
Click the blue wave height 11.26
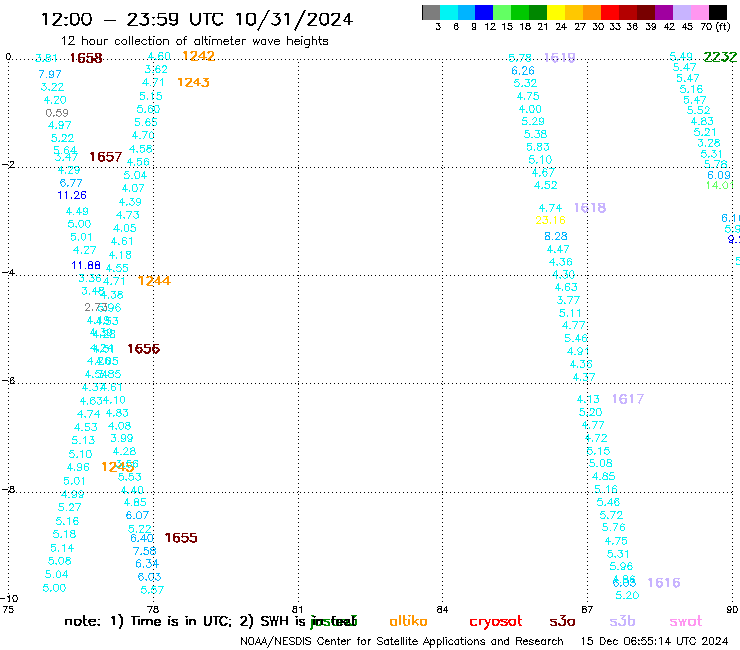(x=72, y=195)
